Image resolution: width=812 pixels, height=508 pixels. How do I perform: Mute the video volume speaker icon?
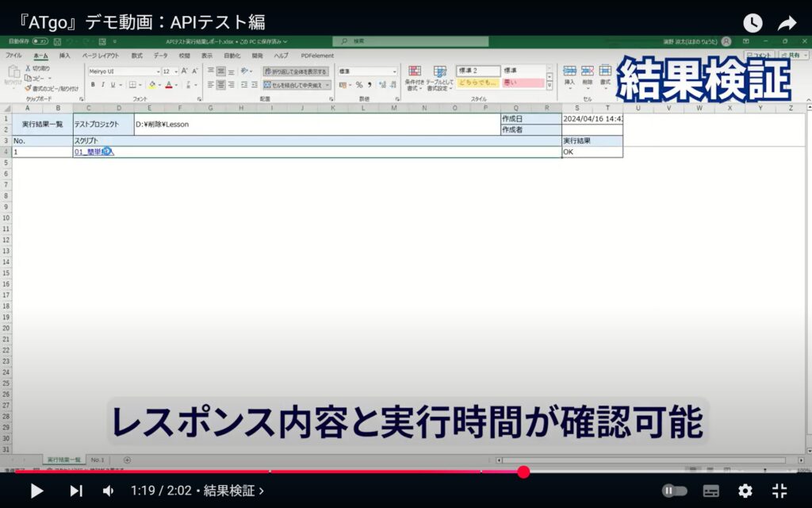108,491
